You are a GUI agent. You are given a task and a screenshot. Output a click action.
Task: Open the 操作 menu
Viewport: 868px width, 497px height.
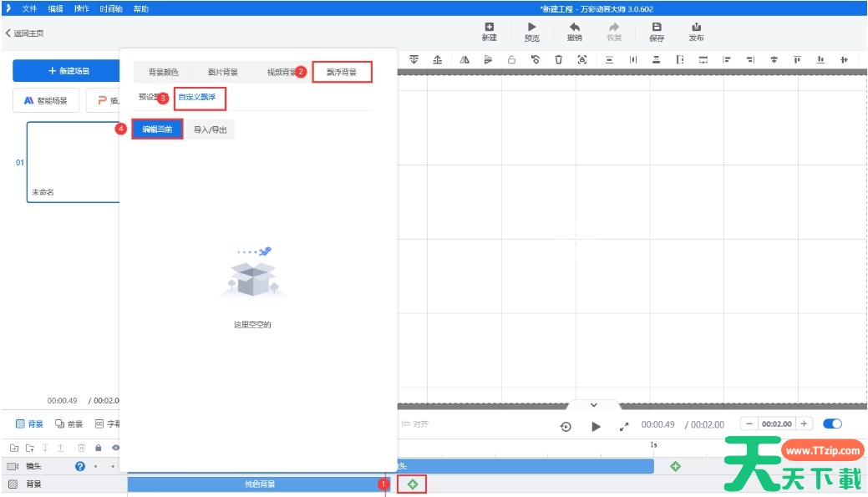(81, 8)
